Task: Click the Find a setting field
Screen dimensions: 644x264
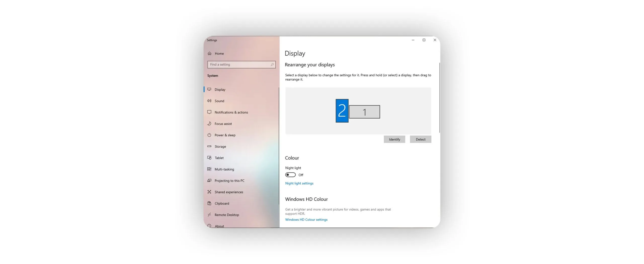Action: [239, 65]
